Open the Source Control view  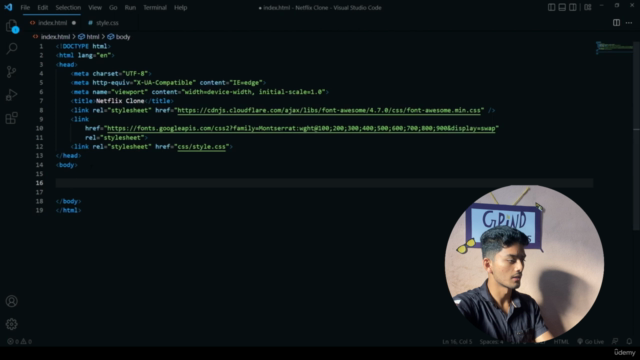(11, 72)
